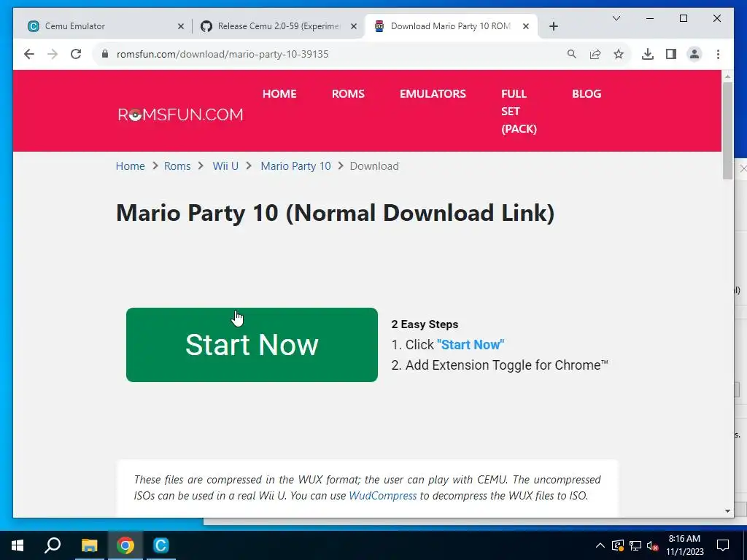Open the zoom magnifier in address bar
This screenshot has height=560, width=747.
click(x=572, y=54)
